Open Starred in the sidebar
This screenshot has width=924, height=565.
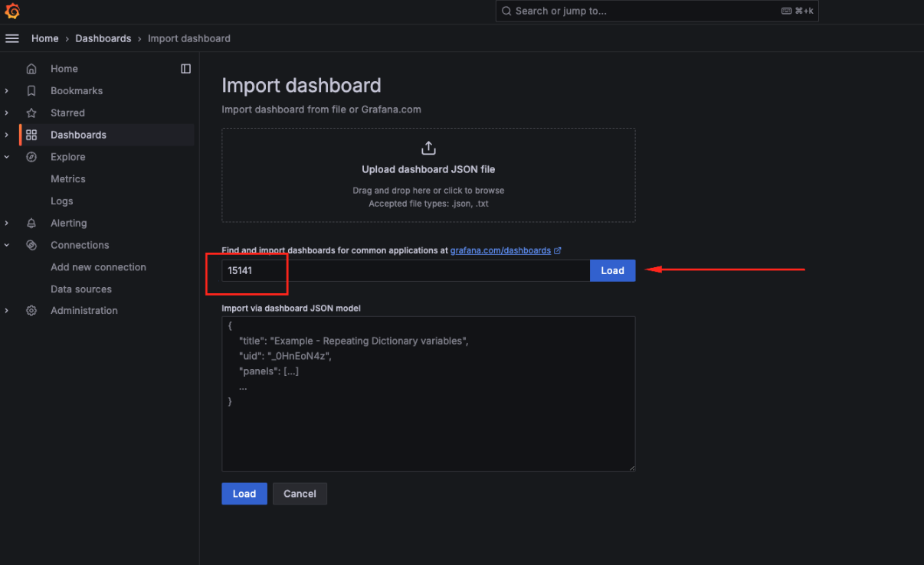(x=67, y=113)
